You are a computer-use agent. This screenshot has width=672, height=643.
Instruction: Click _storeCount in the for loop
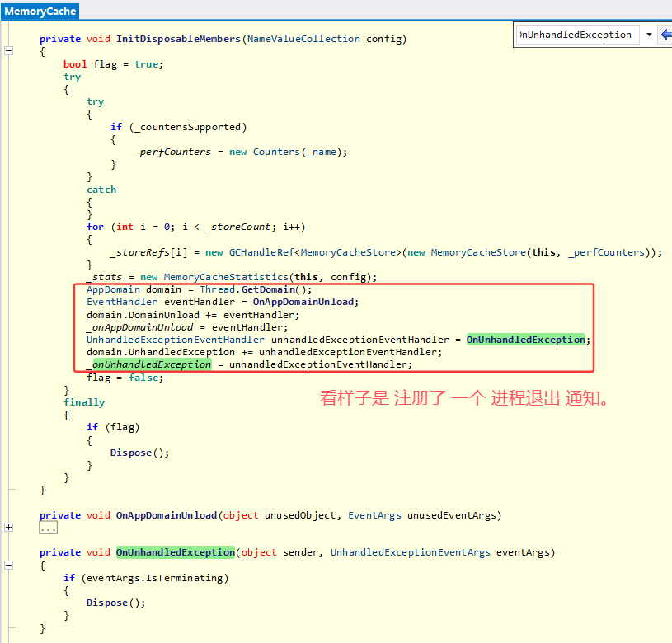237,227
